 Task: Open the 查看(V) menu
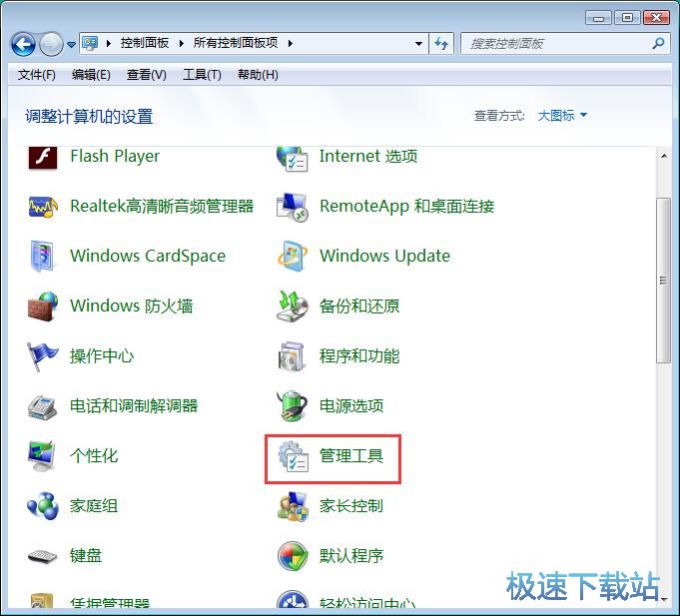146,75
